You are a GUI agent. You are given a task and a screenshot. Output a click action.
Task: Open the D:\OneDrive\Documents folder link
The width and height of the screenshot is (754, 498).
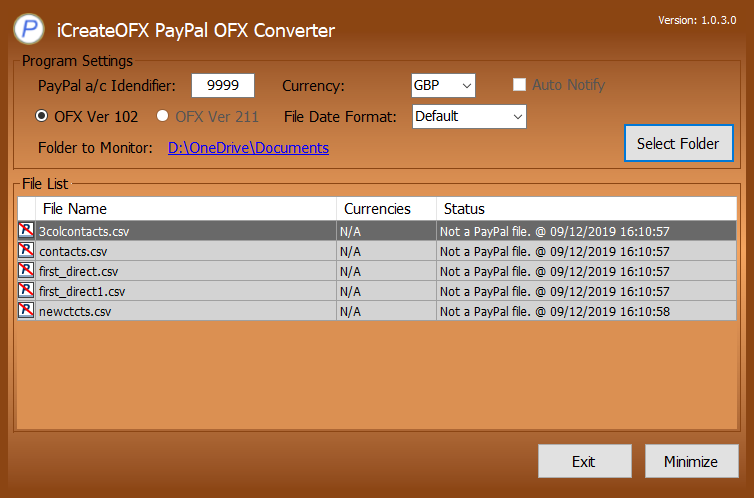248,148
